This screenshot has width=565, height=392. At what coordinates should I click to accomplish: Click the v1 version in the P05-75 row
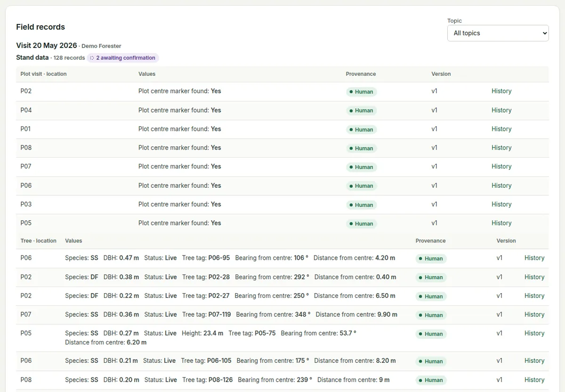tap(500, 333)
